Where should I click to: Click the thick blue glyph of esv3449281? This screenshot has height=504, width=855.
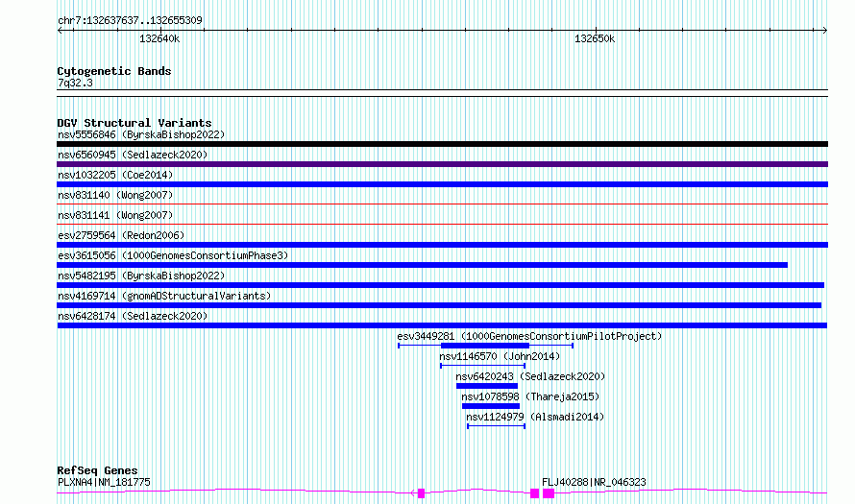(x=485, y=346)
